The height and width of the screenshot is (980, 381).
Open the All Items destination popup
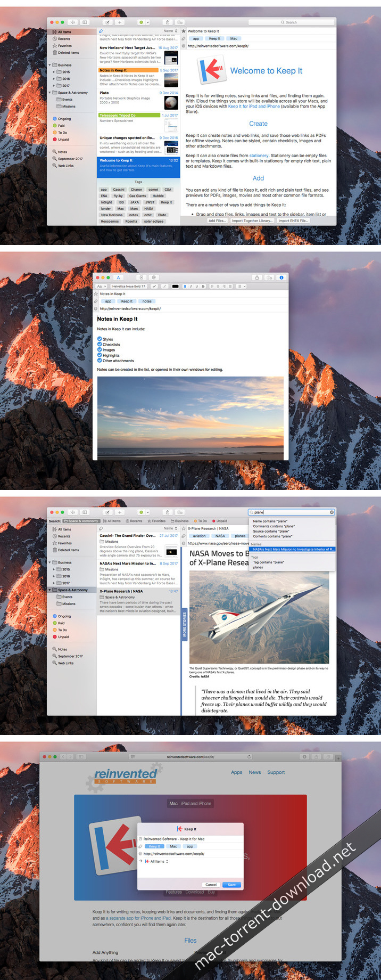(159, 861)
